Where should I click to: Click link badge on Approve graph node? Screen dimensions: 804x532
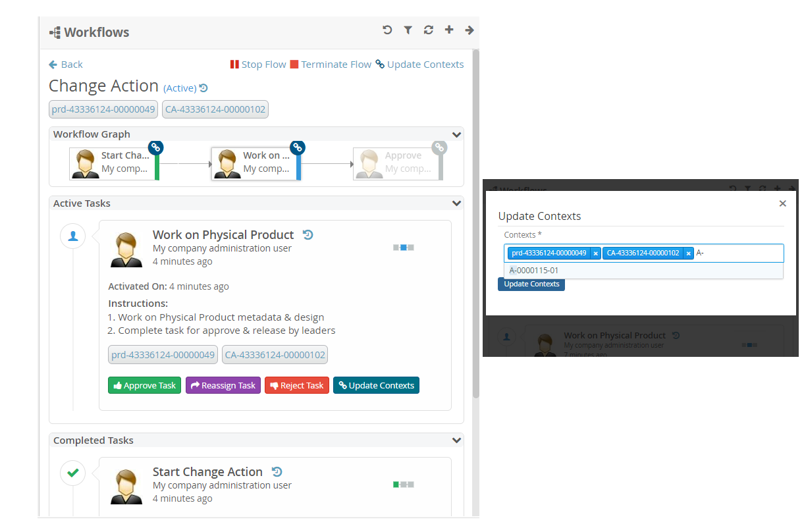click(x=439, y=147)
